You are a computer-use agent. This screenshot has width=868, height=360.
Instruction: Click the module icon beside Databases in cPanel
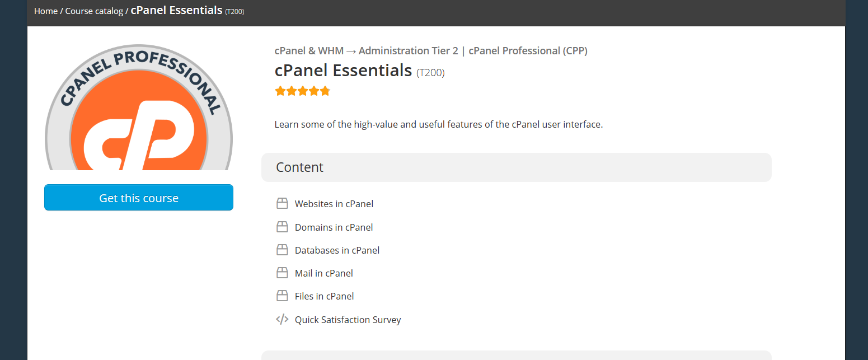[282, 250]
